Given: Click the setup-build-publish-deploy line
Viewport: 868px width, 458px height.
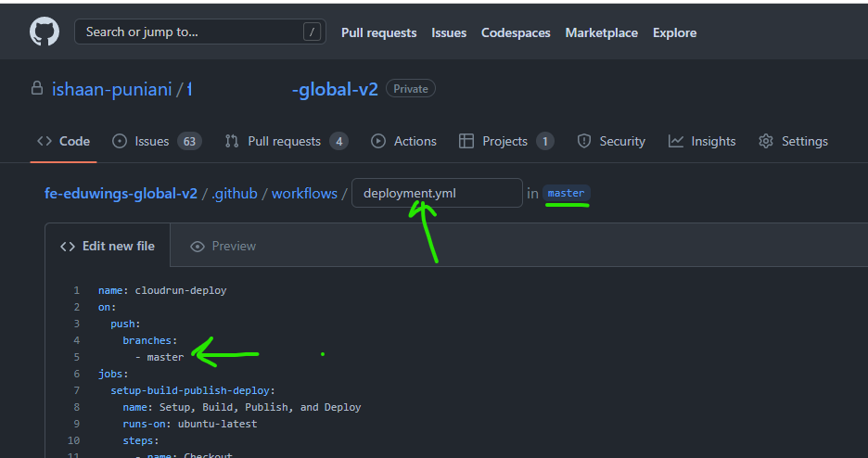Looking at the screenshot, I should pos(193,390).
